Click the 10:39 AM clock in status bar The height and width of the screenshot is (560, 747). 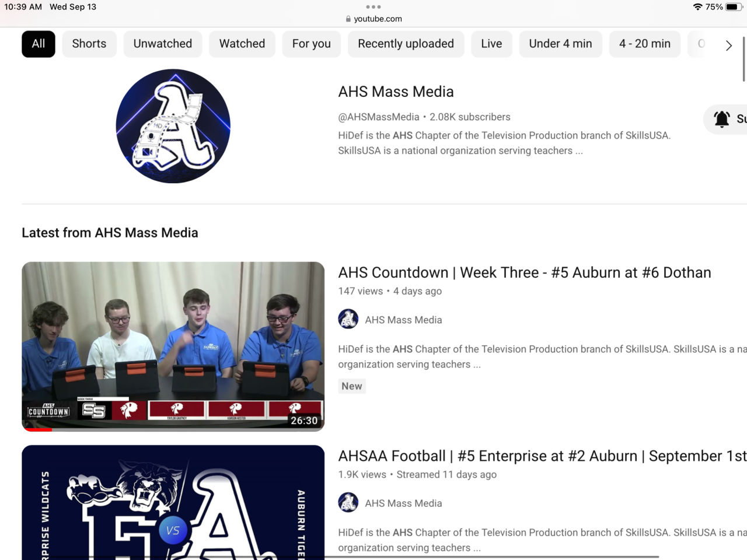(x=23, y=7)
